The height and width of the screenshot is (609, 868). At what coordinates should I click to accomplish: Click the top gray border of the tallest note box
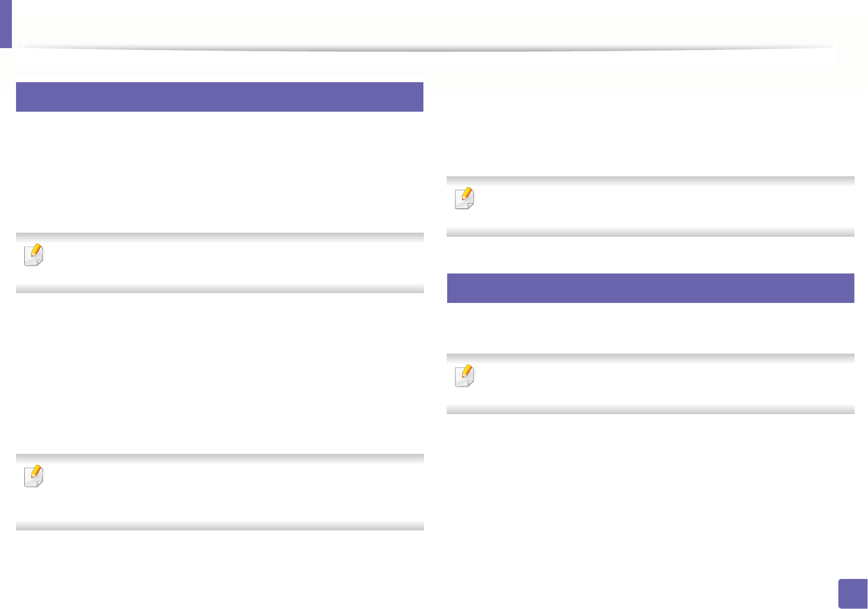coord(220,458)
